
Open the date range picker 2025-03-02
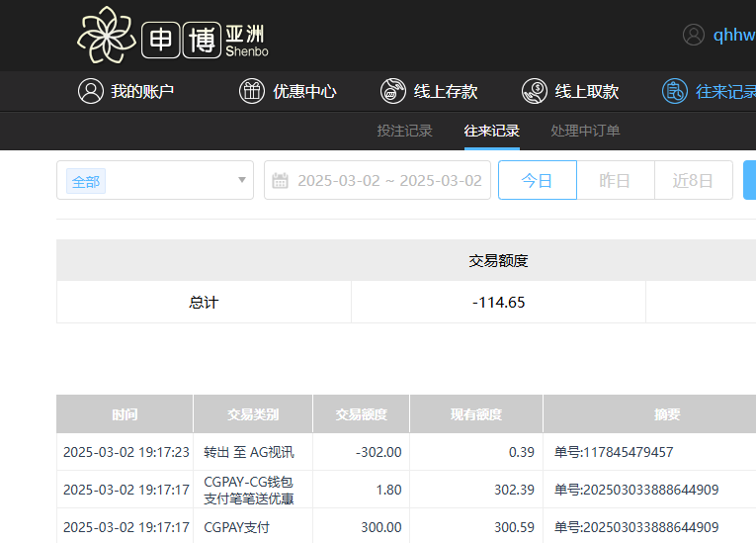tap(389, 181)
